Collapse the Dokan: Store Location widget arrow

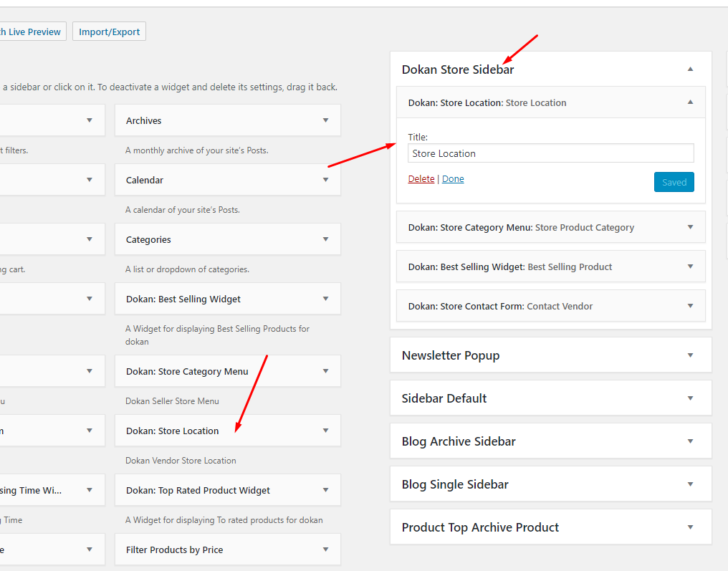[x=691, y=102]
